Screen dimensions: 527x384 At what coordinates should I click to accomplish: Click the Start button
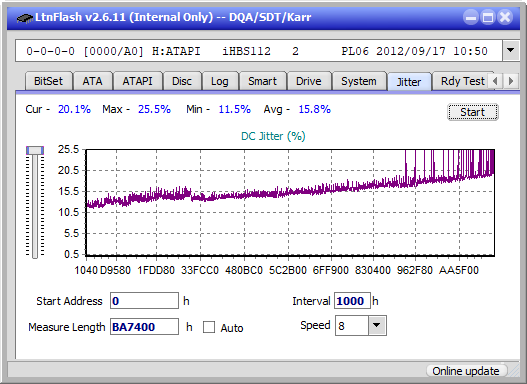click(473, 112)
